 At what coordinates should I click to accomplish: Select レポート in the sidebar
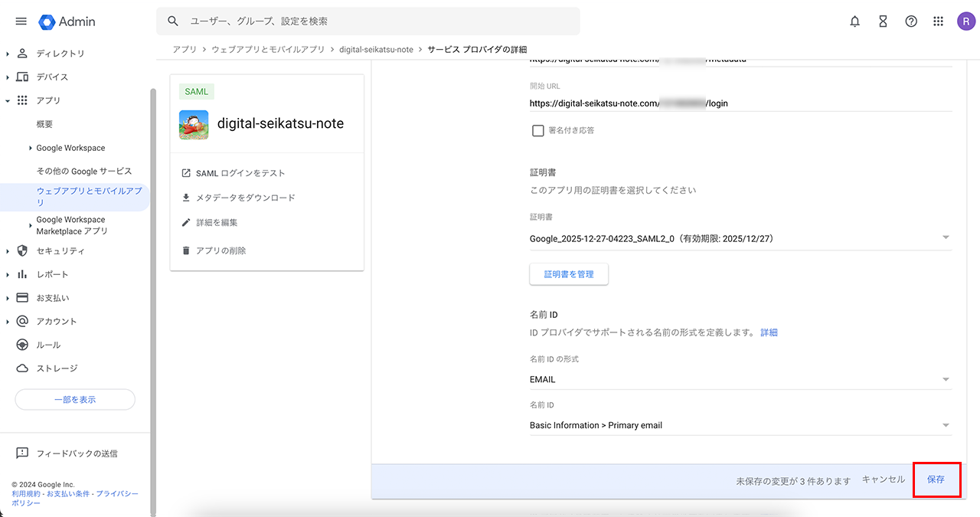(x=52, y=274)
